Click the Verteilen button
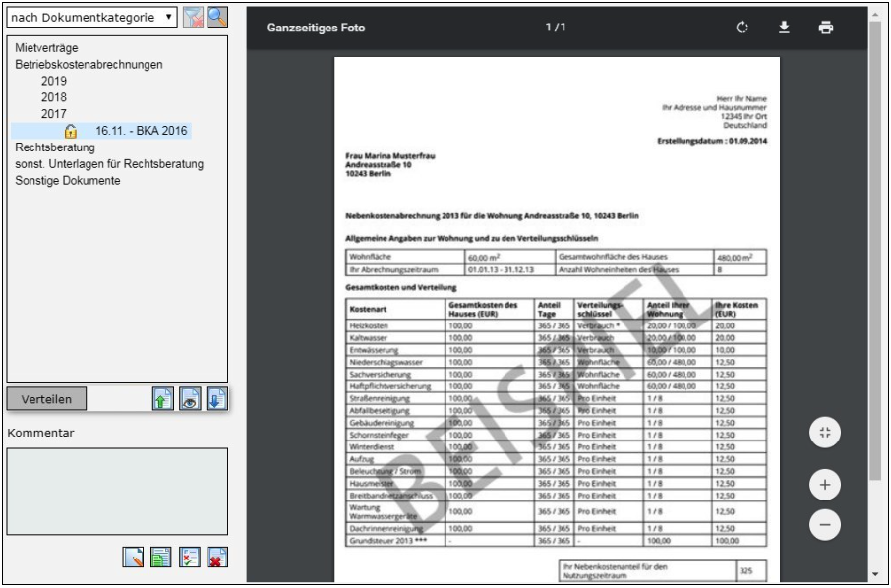Viewport: 891px width, 588px height. pos(46,399)
